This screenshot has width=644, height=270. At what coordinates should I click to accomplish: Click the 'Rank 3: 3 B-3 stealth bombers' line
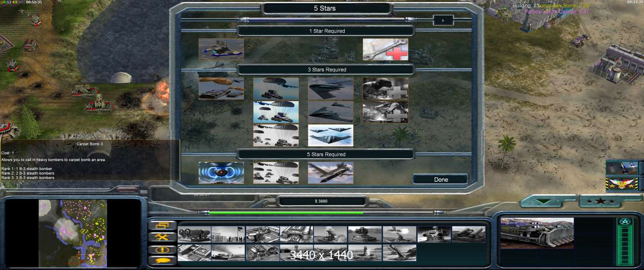28,178
